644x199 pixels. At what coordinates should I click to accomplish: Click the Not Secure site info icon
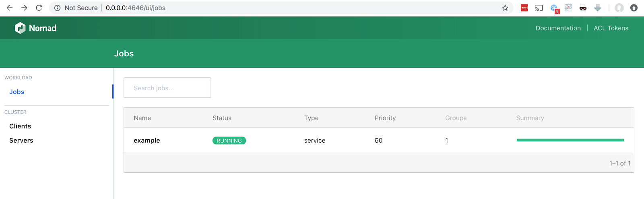tap(57, 8)
